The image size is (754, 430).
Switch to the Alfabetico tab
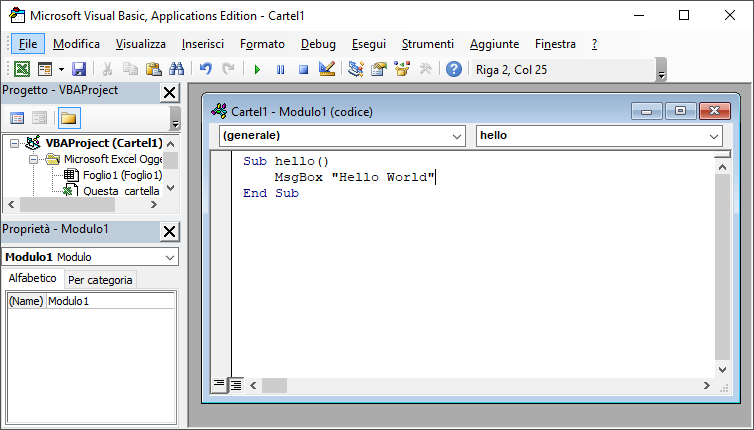[x=32, y=278]
